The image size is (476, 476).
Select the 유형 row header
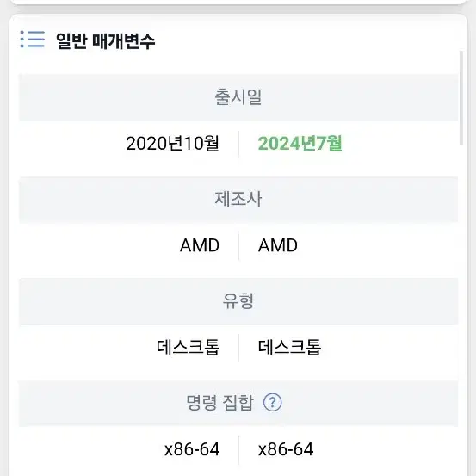(238, 301)
